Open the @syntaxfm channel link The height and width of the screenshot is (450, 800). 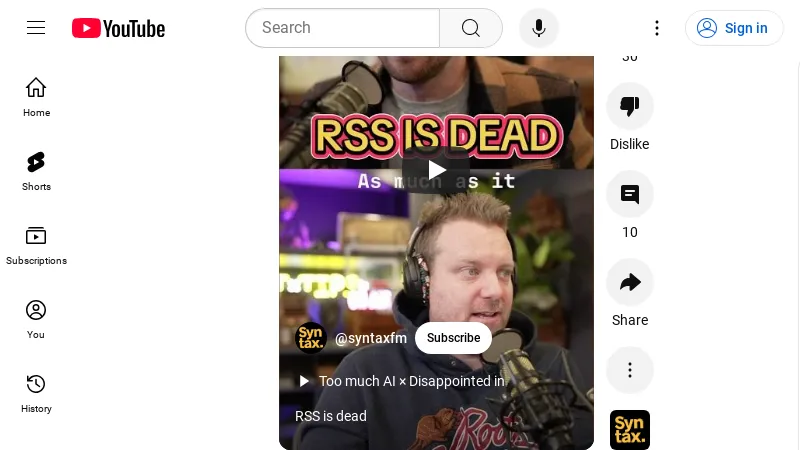tap(370, 338)
